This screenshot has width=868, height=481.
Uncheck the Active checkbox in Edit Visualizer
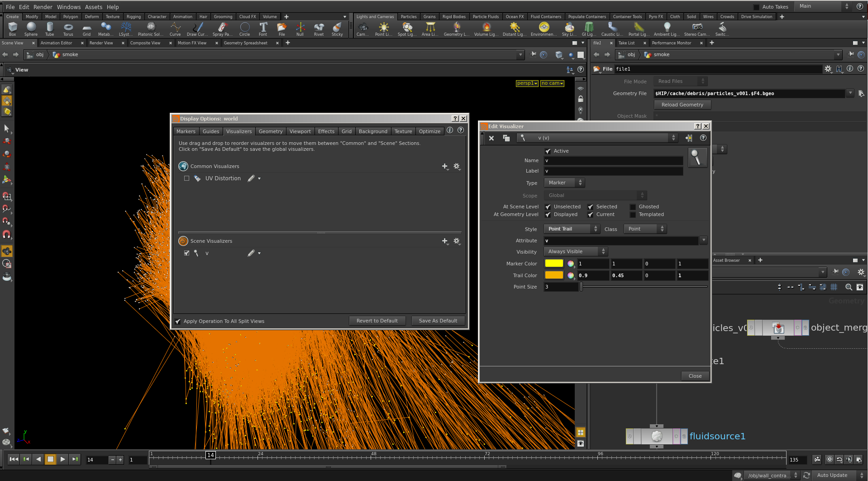tap(548, 151)
